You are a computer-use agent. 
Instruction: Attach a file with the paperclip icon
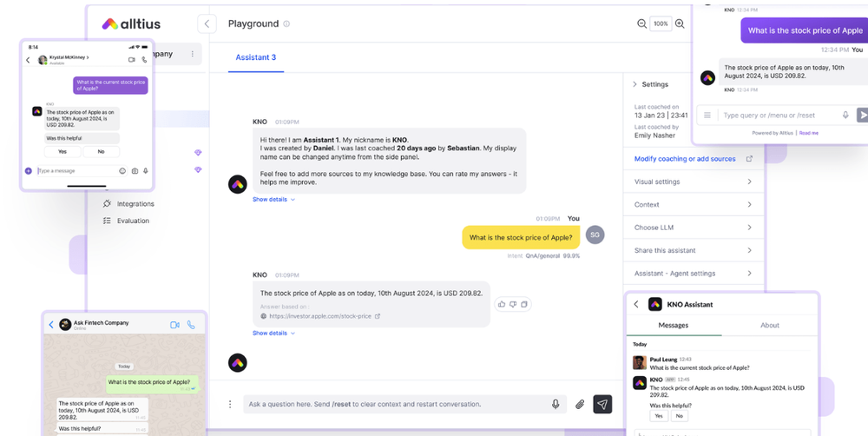coord(580,404)
